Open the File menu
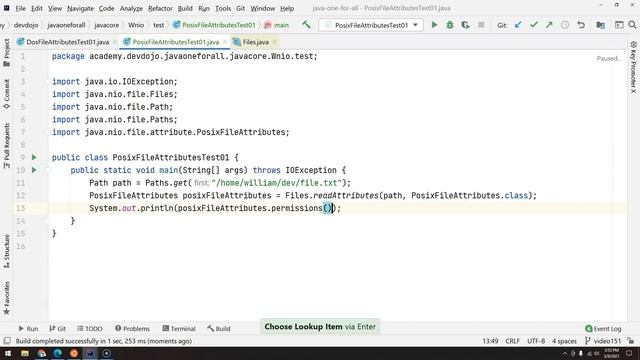Viewport: 640px width, 360px height. (20, 8)
